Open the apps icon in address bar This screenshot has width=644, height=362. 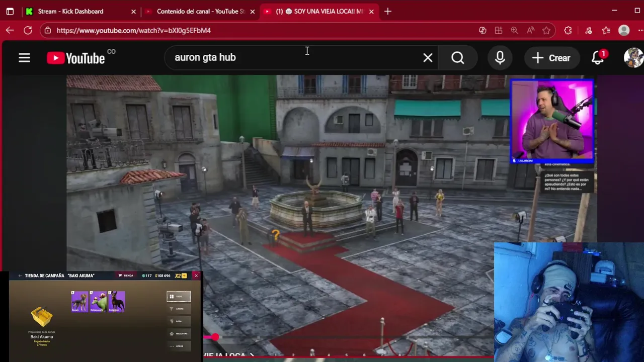click(x=499, y=30)
